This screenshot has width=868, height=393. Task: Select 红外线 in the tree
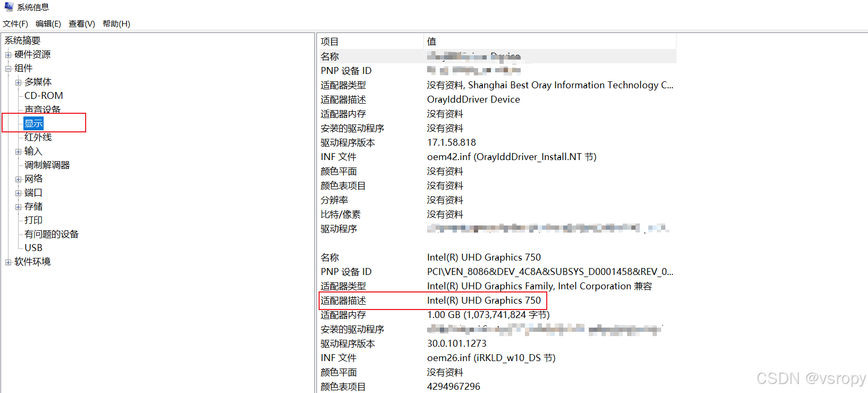point(38,137)
